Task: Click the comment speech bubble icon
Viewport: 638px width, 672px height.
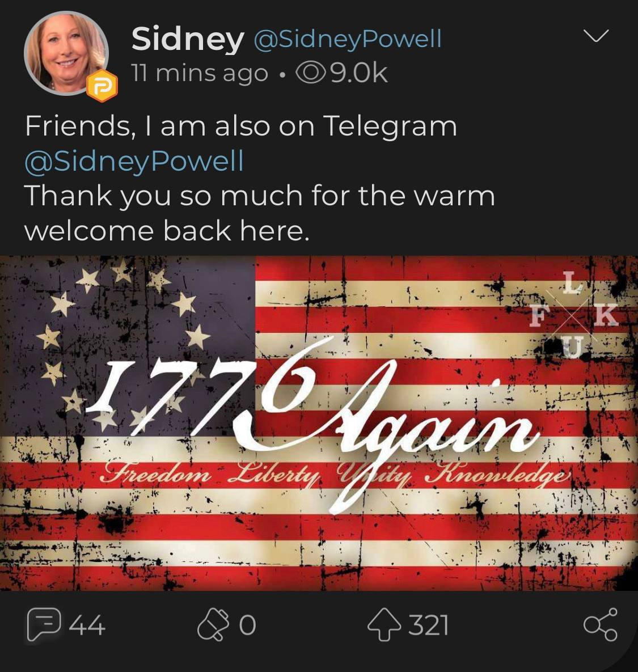Action: coord(44,624)
